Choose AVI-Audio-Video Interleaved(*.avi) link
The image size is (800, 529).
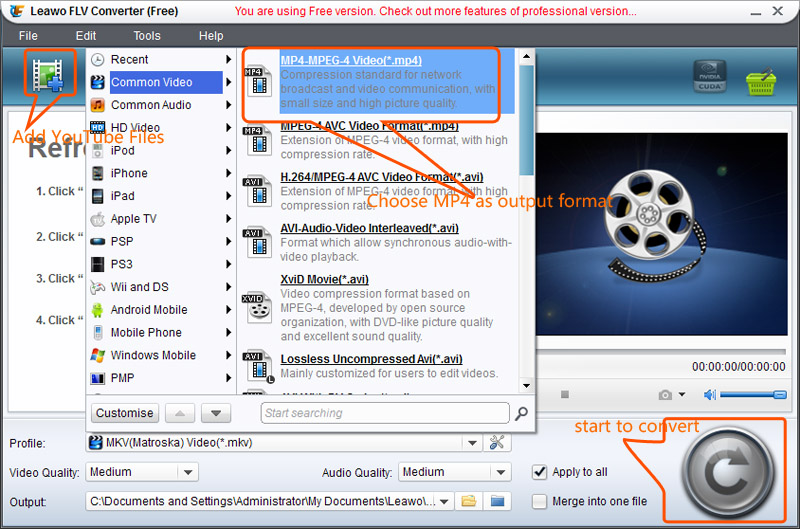pyautogui.click(x=369, y=228)
